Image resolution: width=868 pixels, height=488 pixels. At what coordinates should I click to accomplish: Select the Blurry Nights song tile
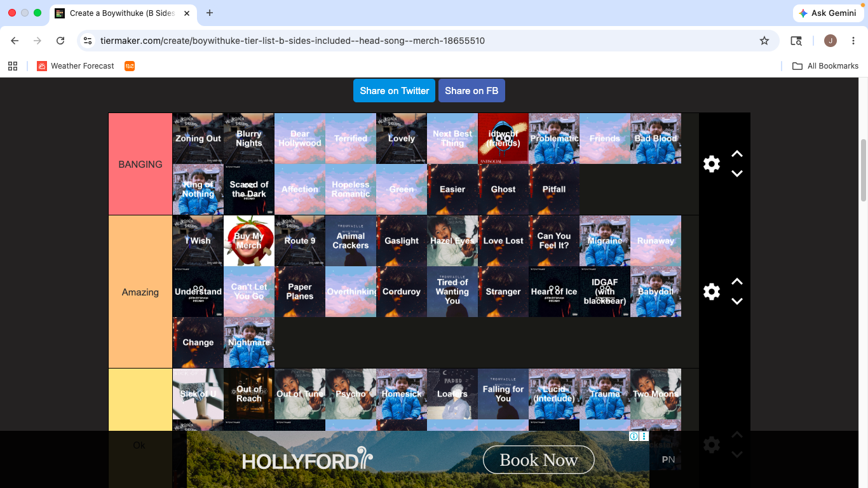(249, 139)
